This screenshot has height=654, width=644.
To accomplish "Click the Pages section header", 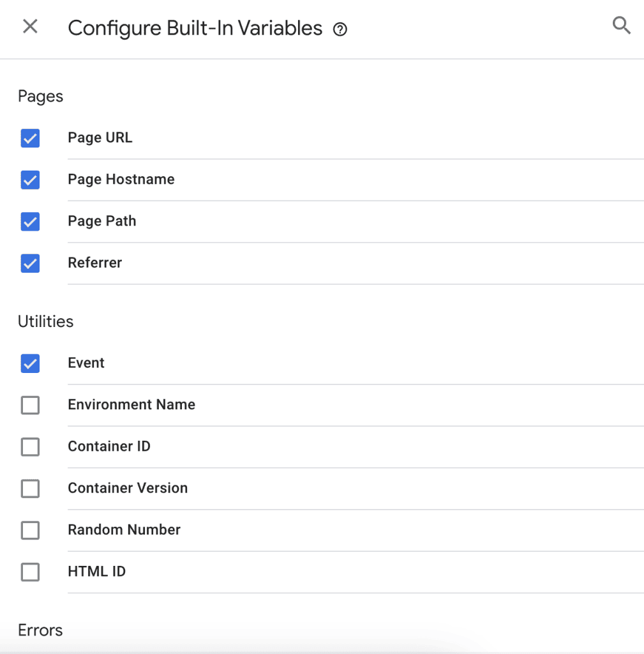I will tap(40, 96).
